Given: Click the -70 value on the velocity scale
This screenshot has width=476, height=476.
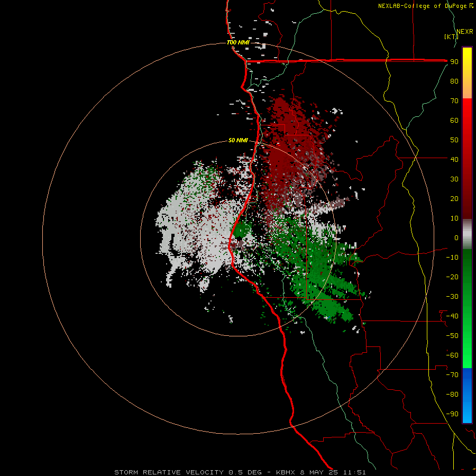Looking at the screenshot, I should point(452,374).
